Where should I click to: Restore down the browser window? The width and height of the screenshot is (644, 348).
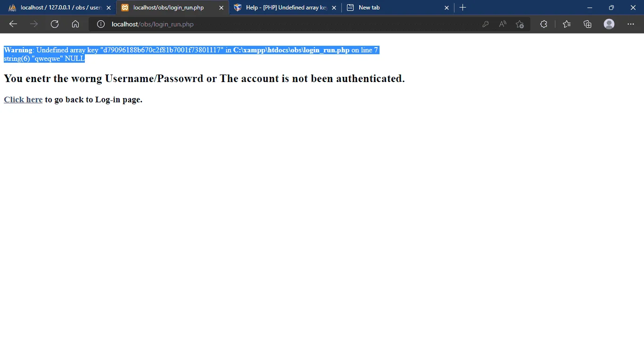(x=611, y=8)
